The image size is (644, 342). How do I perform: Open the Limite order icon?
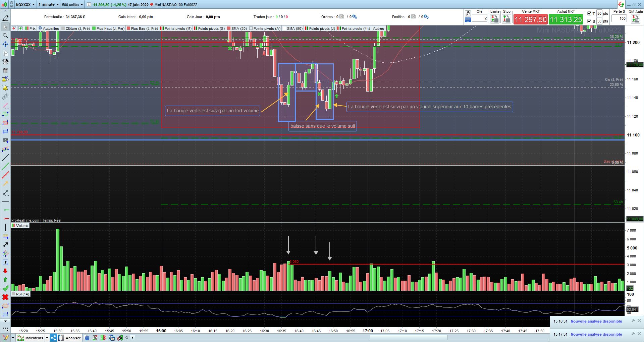tap(495, 19)
